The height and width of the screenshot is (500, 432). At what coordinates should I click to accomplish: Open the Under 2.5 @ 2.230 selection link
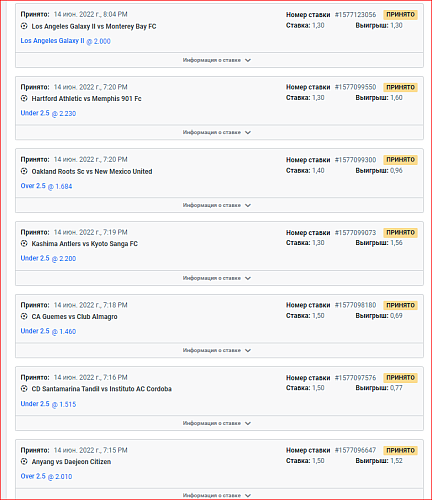[48, 113]
